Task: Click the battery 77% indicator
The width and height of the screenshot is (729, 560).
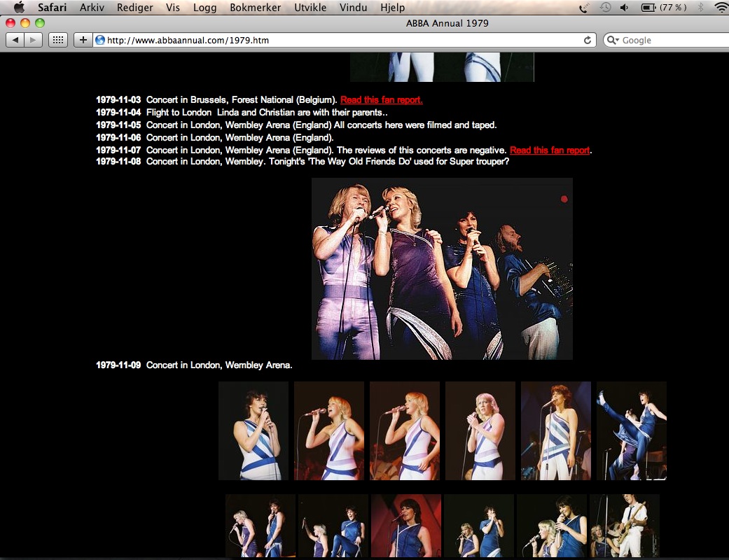Action: 663,8
